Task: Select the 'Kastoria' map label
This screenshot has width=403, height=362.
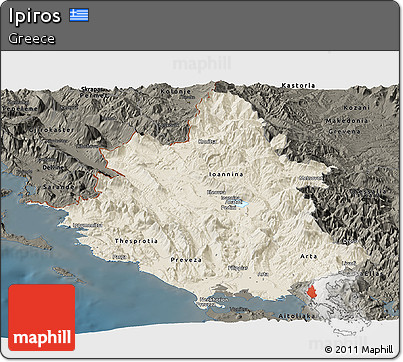Action: 298,85
